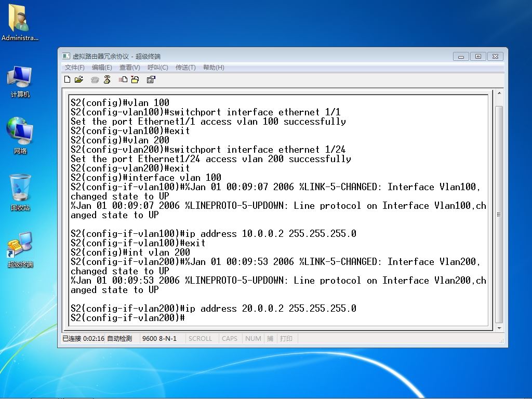
Task: Click the 'S2(config)#int vlan 200' line
Action: click(130, 252)
